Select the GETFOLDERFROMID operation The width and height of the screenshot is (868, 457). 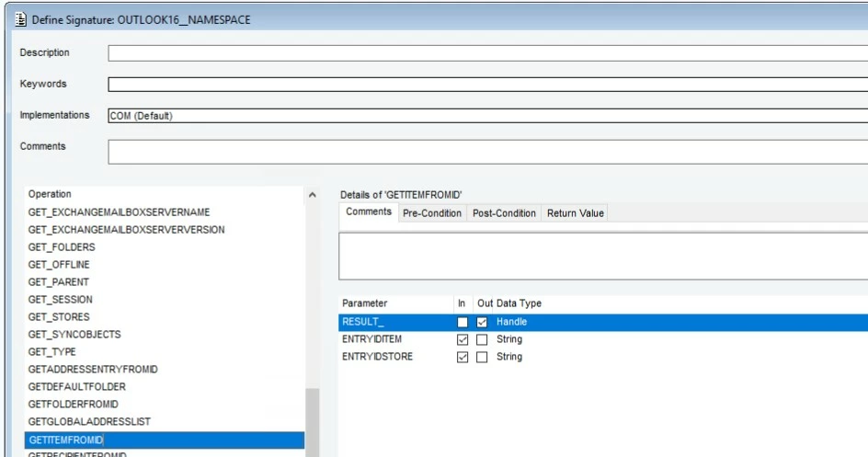73,404
